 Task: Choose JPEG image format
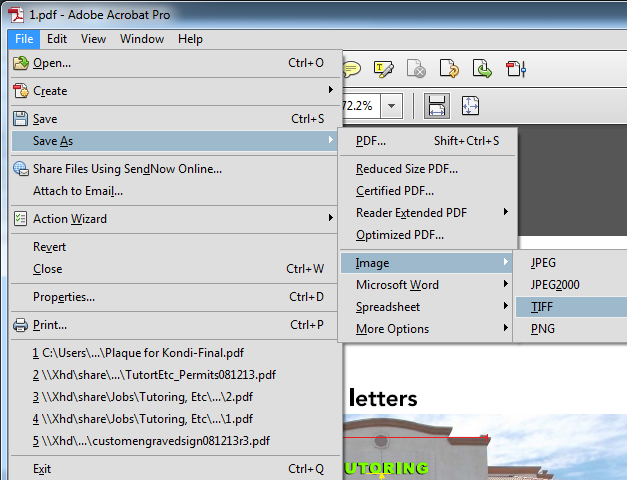pyautogui.click(x=571, y=263)
